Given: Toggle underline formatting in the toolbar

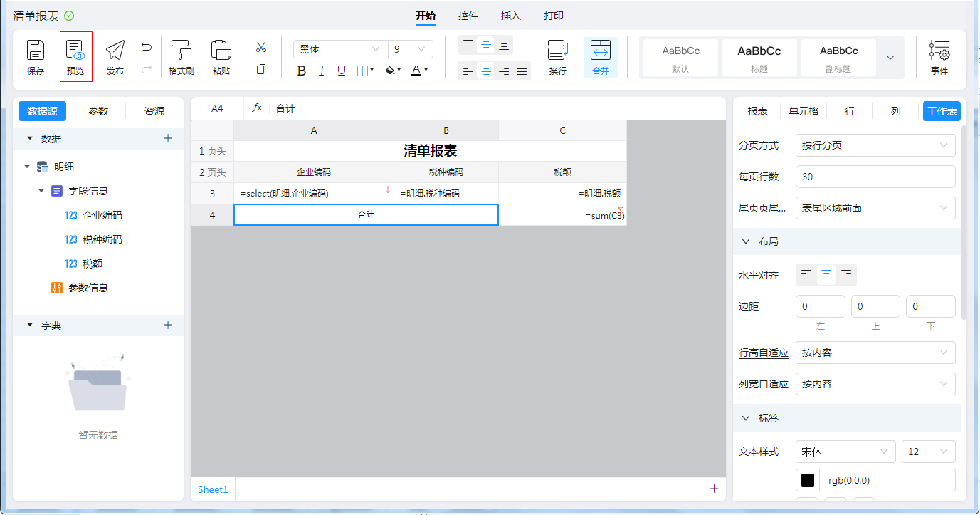Looking at the screenshot, I should click(x=342, y=71).
